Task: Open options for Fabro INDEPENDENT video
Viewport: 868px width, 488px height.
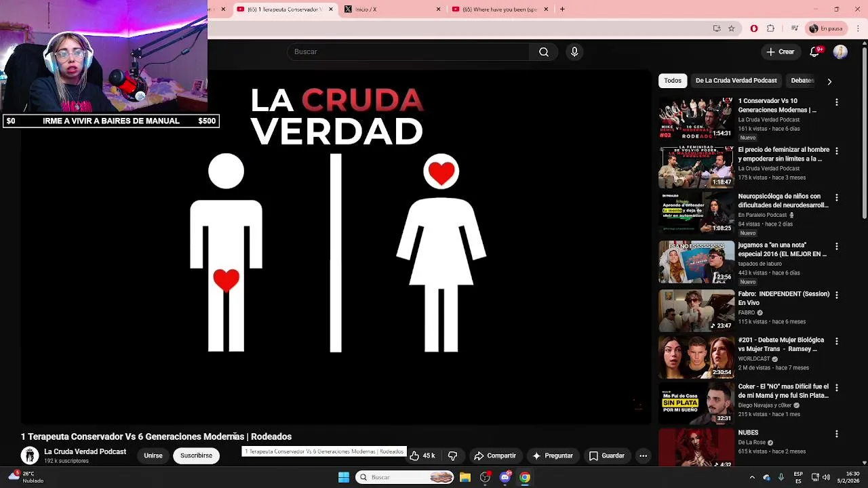Action: click(x=836, y=296)
